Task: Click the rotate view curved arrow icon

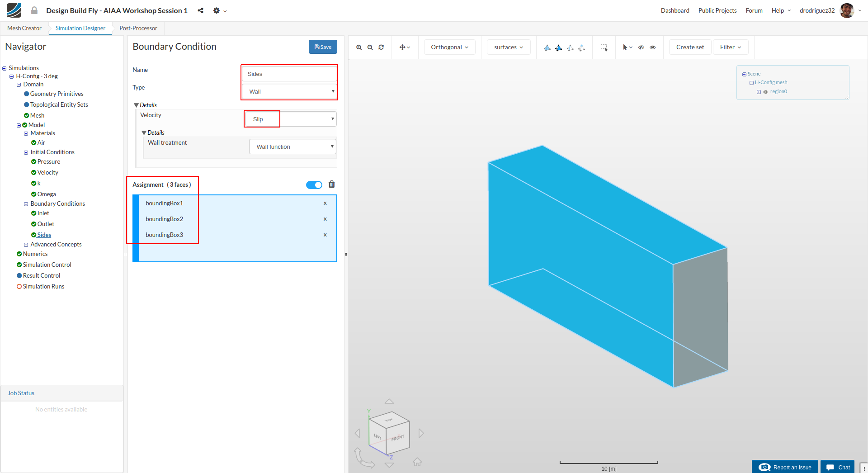Action: [363, 458]
